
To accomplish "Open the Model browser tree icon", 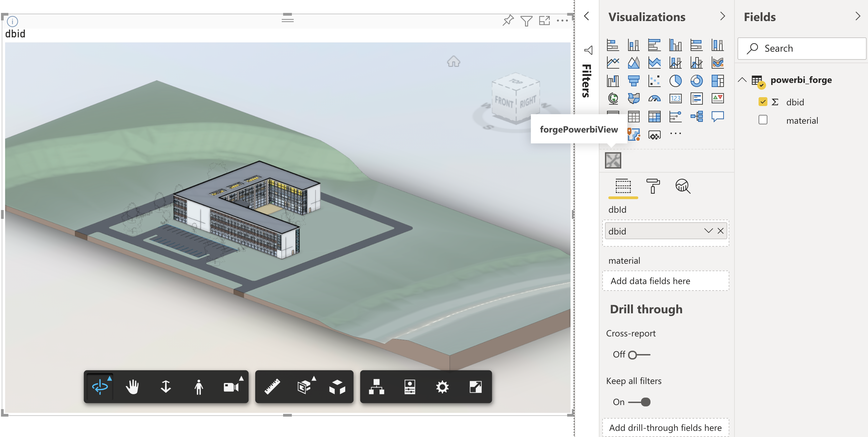I will point(377,387).
